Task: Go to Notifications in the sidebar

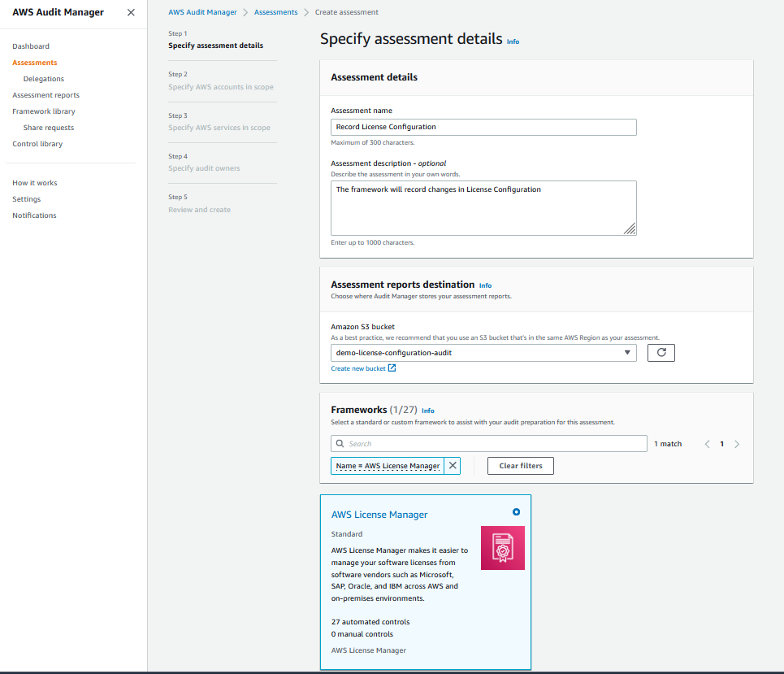Action: tap(34, 215)
